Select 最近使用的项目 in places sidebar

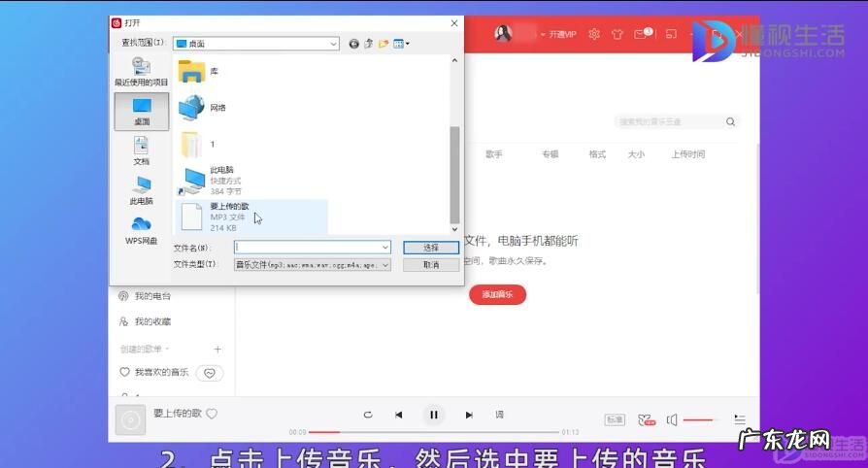[x=141, y=72]
